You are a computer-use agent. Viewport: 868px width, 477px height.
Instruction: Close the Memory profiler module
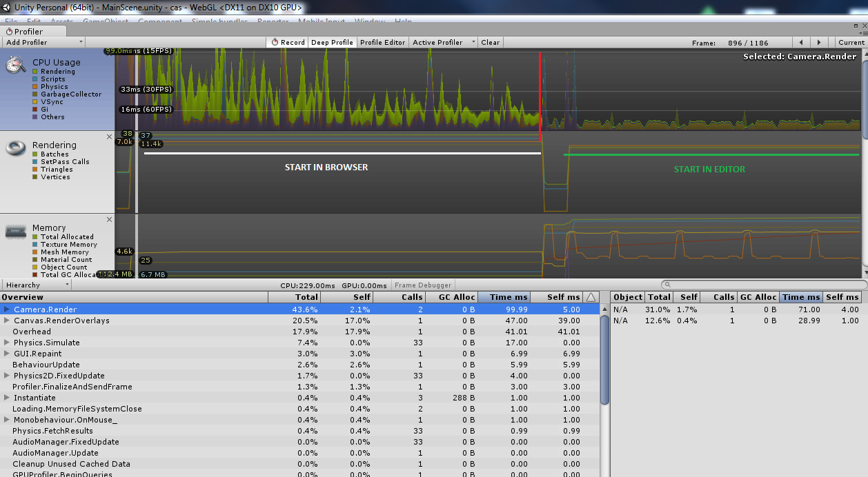click(x=109, y=219)
